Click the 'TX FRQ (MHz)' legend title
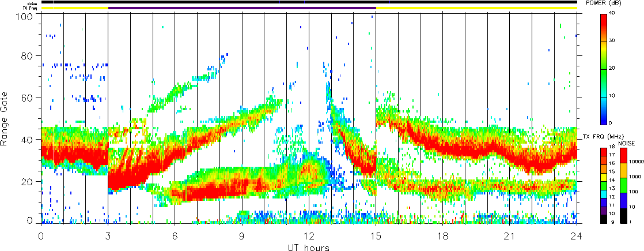This screenshot has height=251, width=644. pyautogui.click(x=602, y=136)
